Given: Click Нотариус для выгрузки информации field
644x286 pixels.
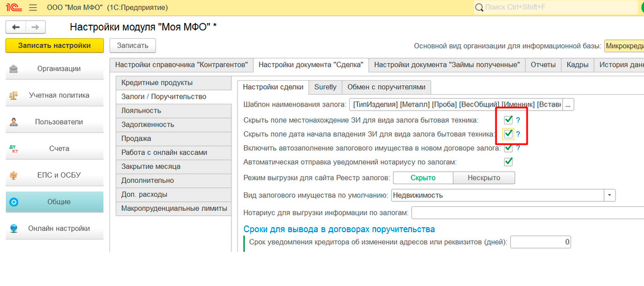Looking at the screenshot, I should [528, 213].
